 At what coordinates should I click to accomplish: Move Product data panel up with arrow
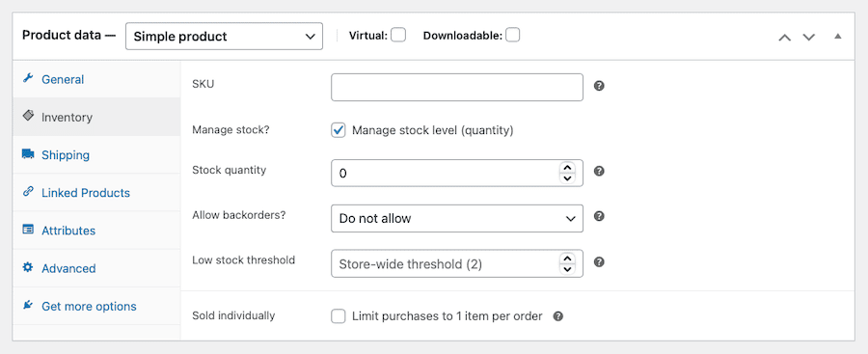[x=784, y=37]
